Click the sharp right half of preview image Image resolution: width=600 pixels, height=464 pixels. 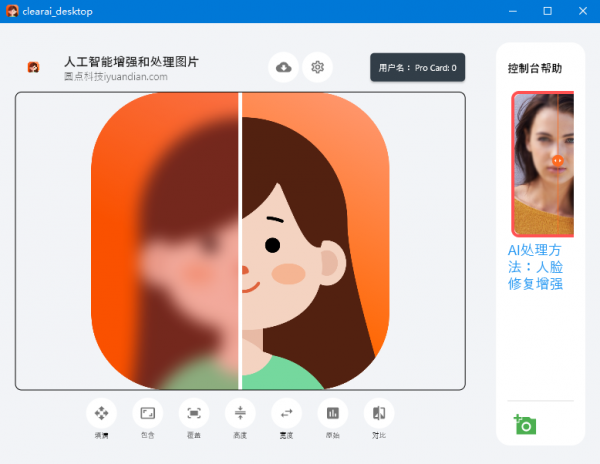[316, 241]
